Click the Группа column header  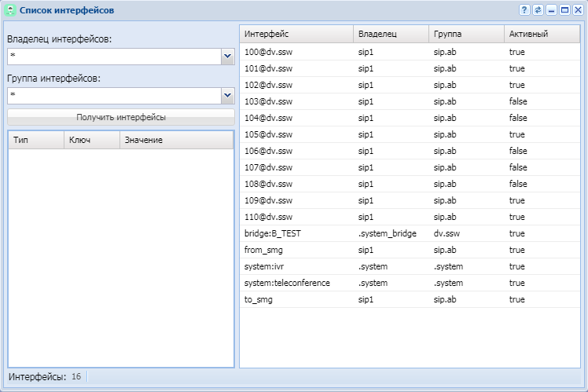click(x=465, y=35)
